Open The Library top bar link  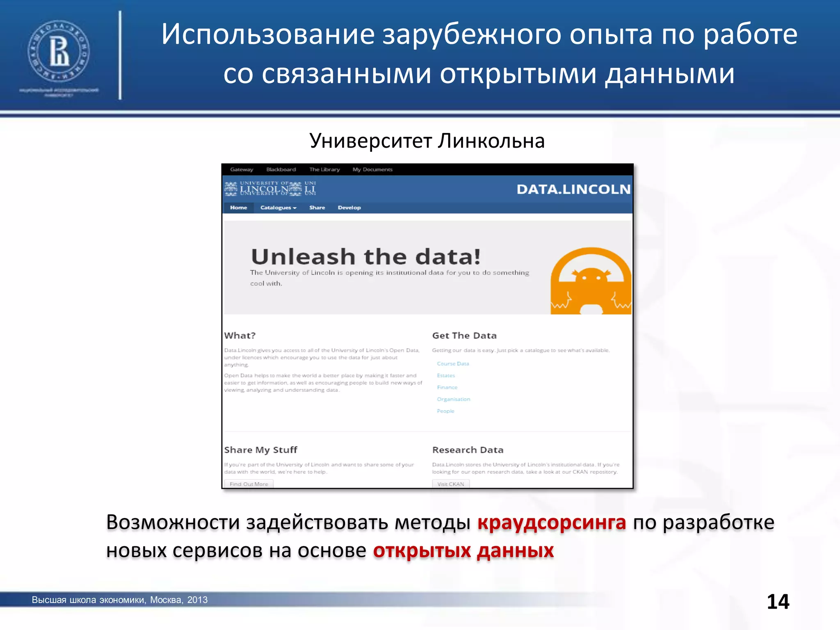coord(324,169)
